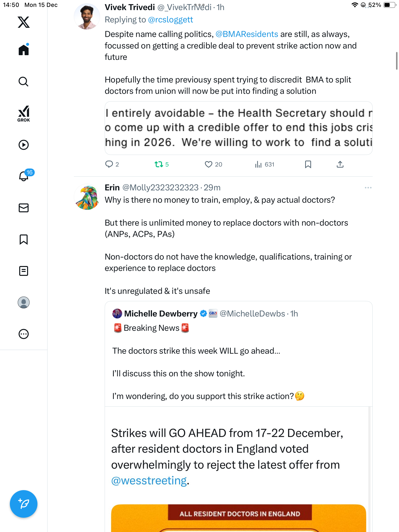399x532 pixels.
Task: Open the Search page from sidebar
Action: [x=24, y=82]
